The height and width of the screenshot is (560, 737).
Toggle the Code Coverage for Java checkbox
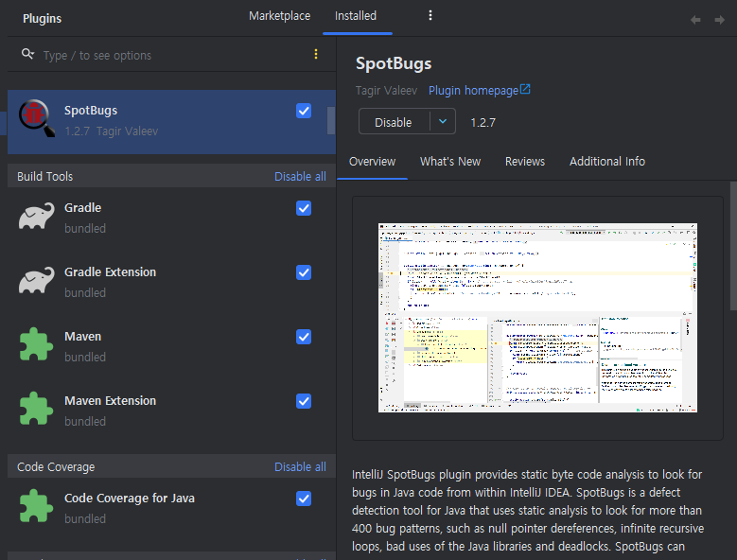click(304, 499)
